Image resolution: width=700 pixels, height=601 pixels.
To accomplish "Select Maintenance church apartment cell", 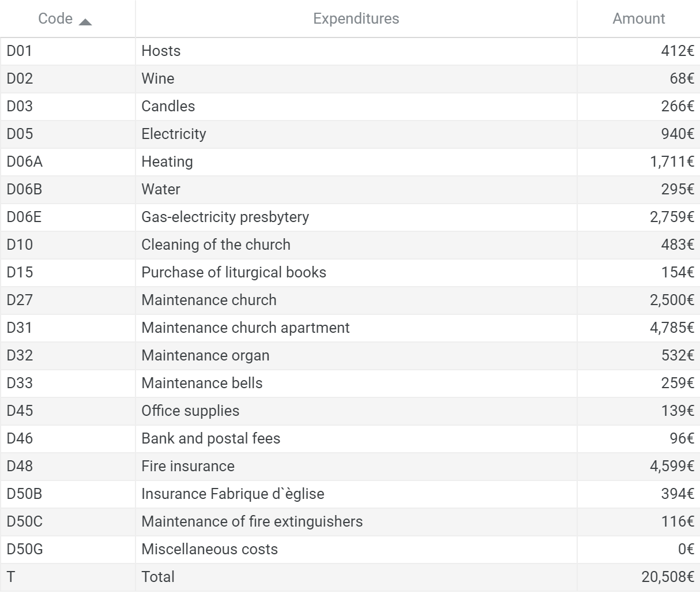I will pos(356,328).
